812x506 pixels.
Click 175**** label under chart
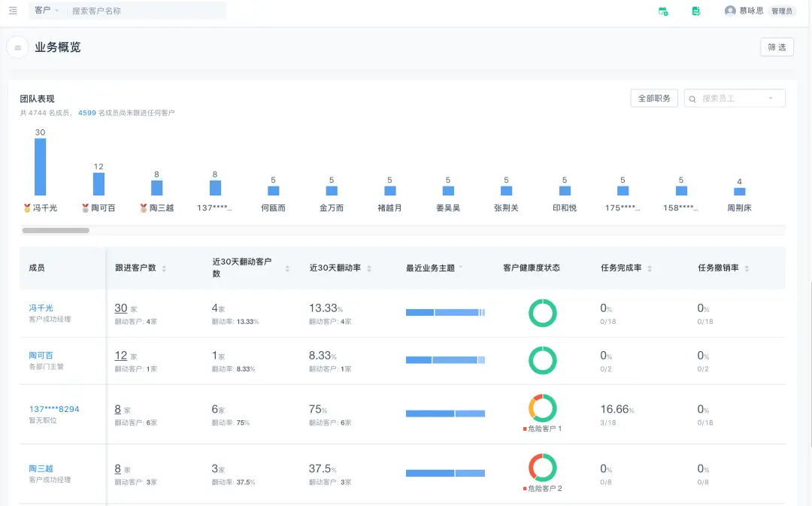(623, 208)
